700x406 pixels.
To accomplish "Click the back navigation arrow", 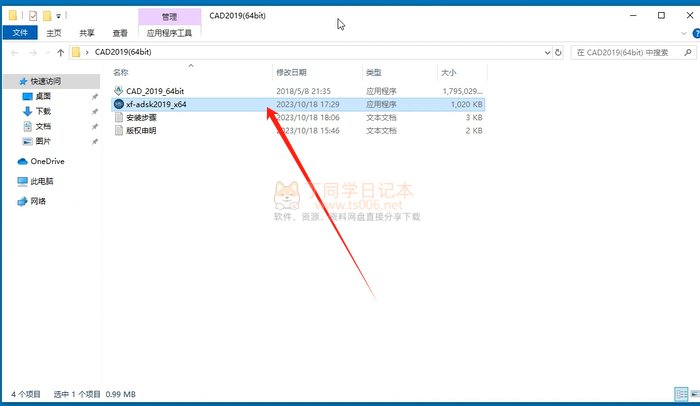I will pos(15,53).
